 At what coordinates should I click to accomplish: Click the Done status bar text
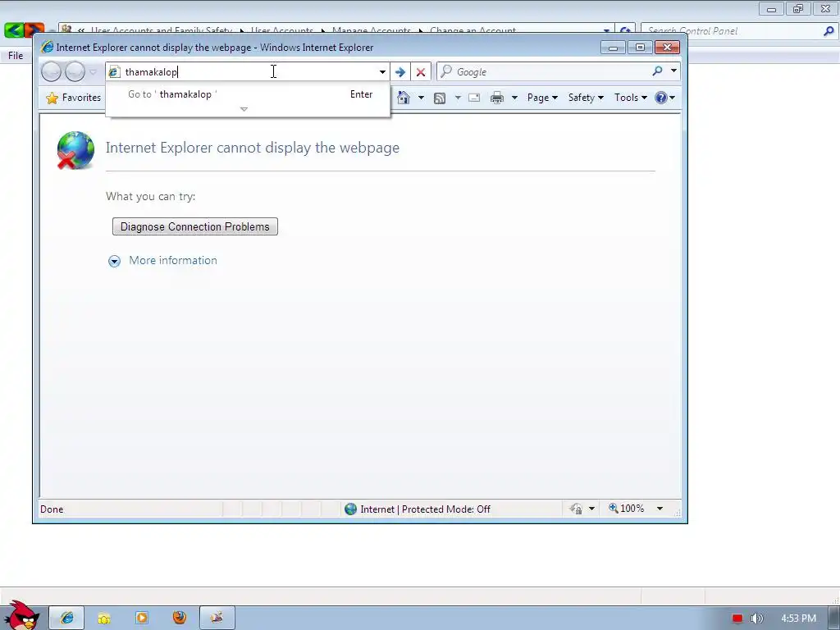(x=52, y=509)
